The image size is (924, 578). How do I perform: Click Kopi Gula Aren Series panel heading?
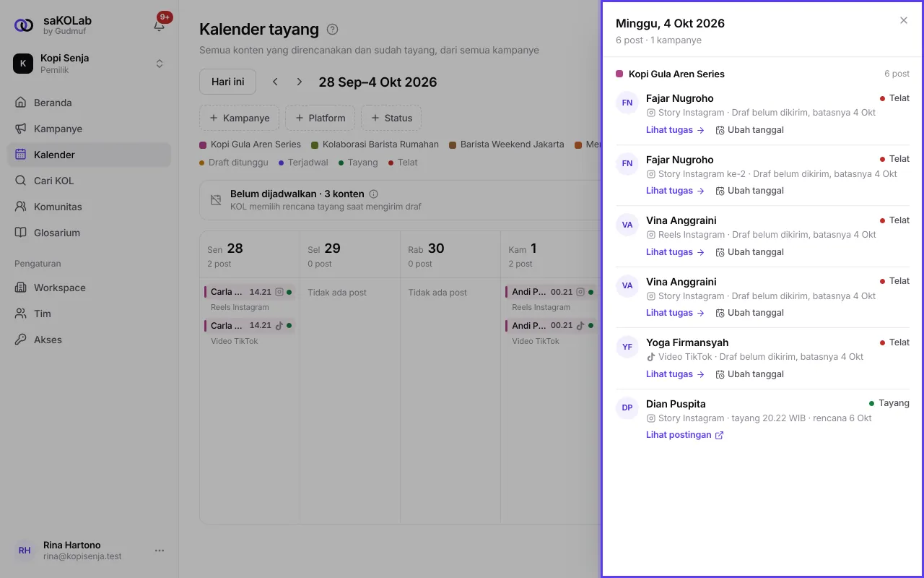click(676, 74)
